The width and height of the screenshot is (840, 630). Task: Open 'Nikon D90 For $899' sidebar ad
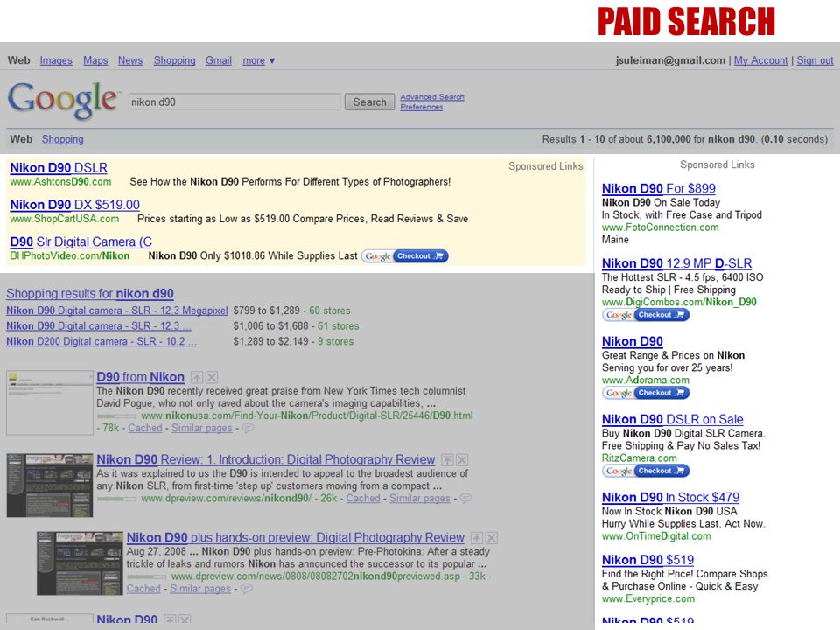[658, 189]
